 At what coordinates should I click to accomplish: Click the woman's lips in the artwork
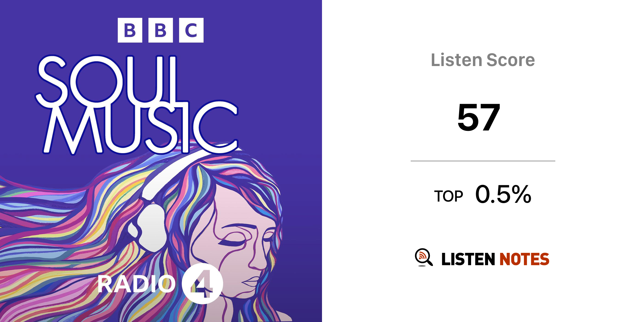pyautogui.click(x=252, y=281)
